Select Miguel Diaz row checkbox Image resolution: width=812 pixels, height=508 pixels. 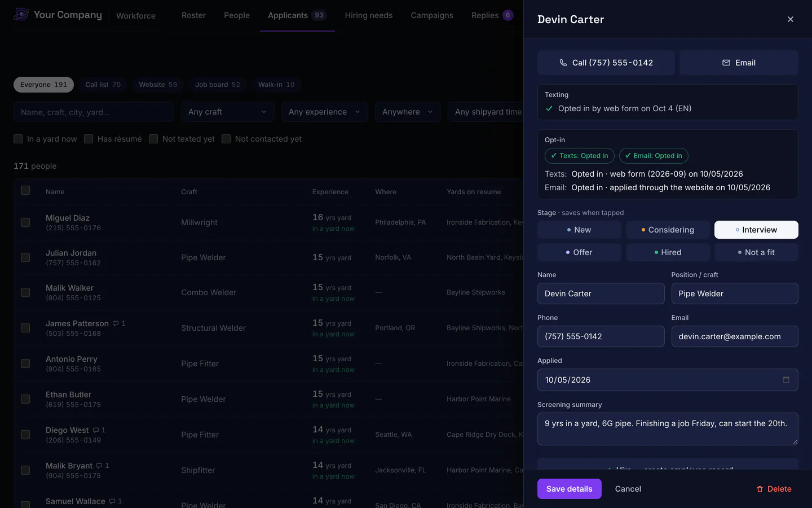pyautogui.click(x=25, y=222)
